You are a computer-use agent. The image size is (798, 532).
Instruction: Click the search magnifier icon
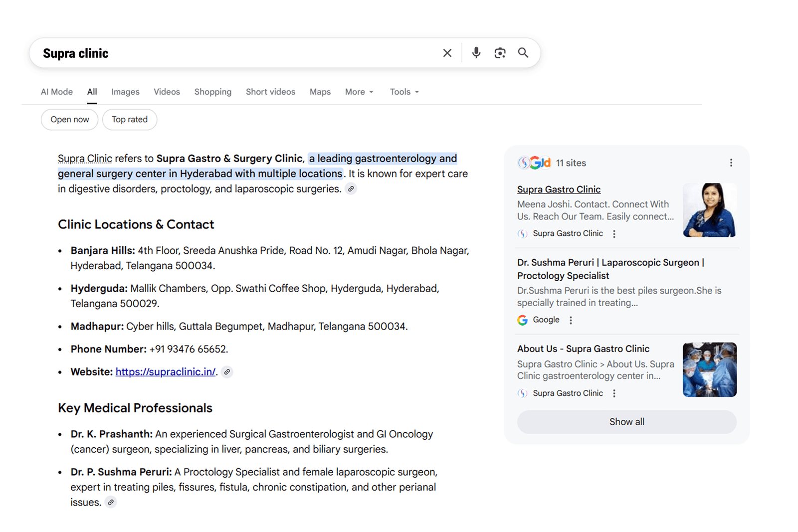(523, 52)
